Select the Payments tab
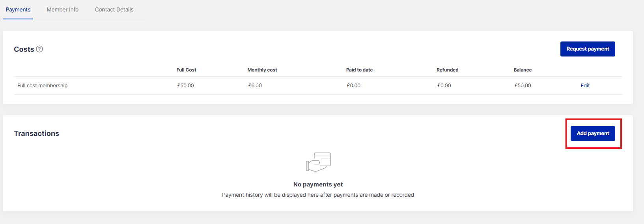Image resolution: width=644 pixels, height=224 pixels. coord(18,9)
